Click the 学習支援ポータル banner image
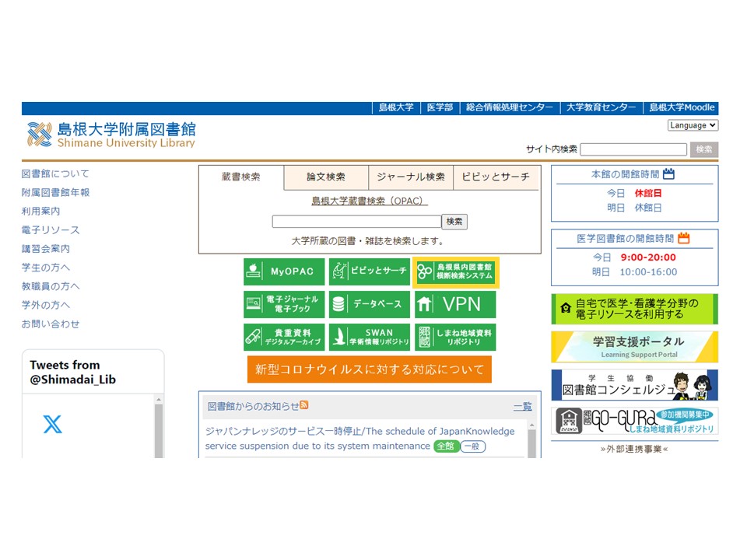Viewport: 747px width, 560px height. pyautogui.click(x=634, y=346)
